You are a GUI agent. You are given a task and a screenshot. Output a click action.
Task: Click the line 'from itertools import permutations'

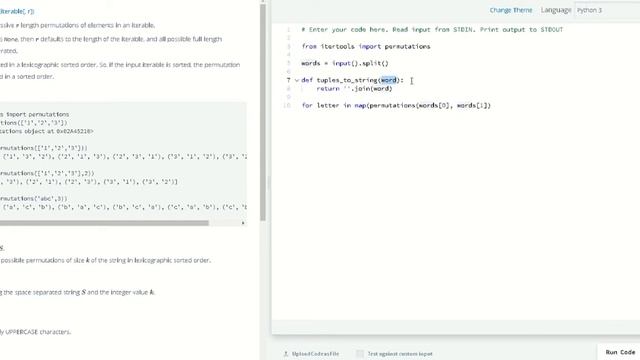[x=366, y=47]
